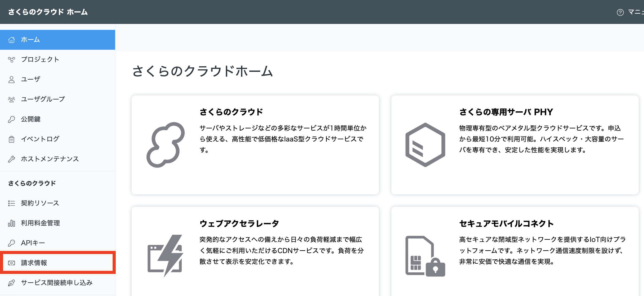Viewport: 644px width, 296px height.
Task: Click the さくらのクラウド sidebar section label
Action: [x=32, y=183]
